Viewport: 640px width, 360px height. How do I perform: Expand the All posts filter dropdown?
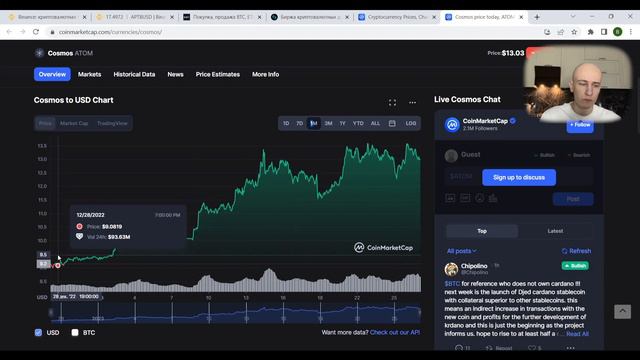462,251
